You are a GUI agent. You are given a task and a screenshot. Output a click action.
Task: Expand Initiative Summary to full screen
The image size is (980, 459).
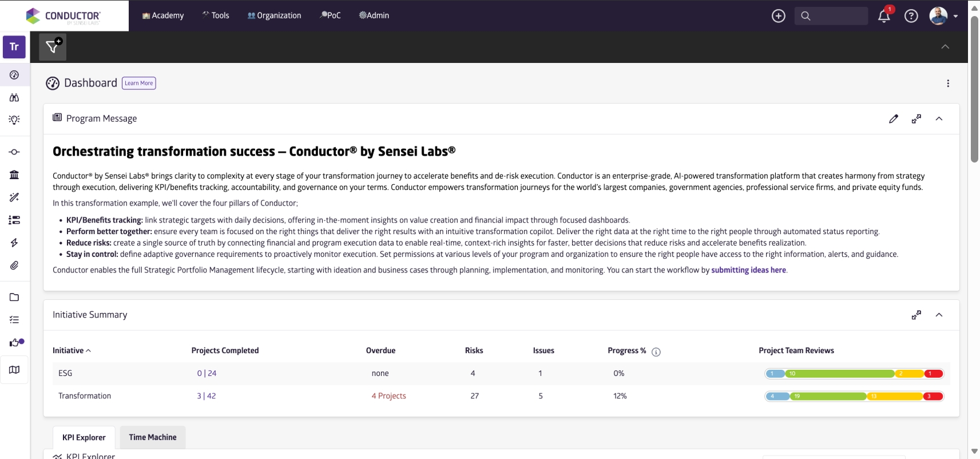(x=916, y=315)
